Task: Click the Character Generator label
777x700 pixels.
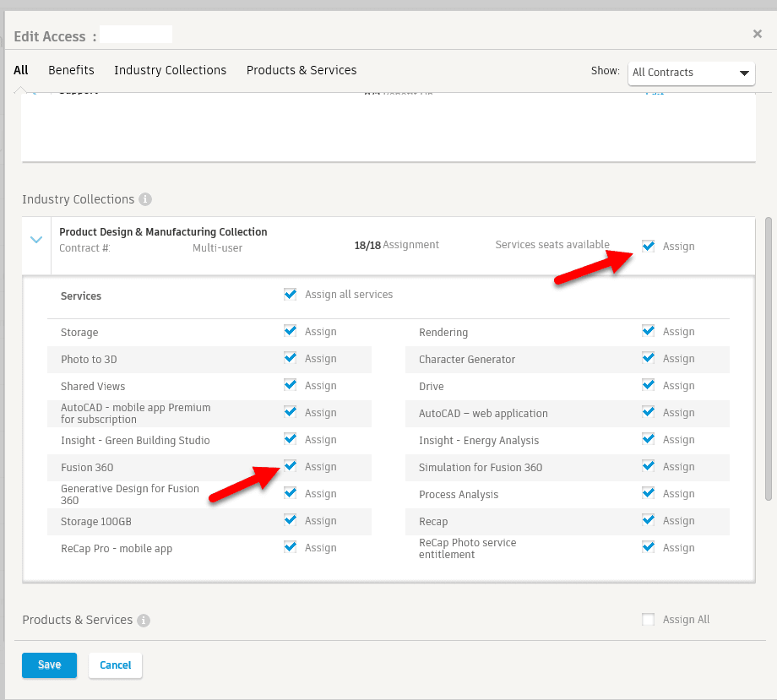Action: point(467,360)
